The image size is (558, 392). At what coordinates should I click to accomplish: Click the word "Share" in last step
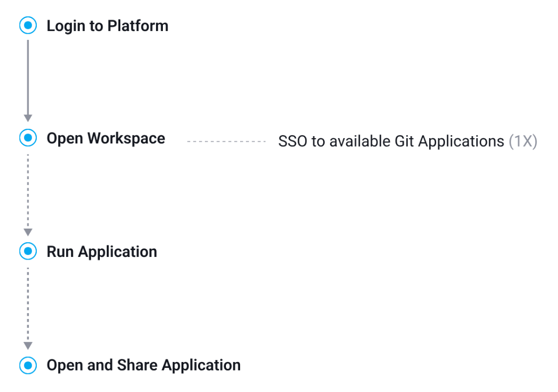pos(137,365)
